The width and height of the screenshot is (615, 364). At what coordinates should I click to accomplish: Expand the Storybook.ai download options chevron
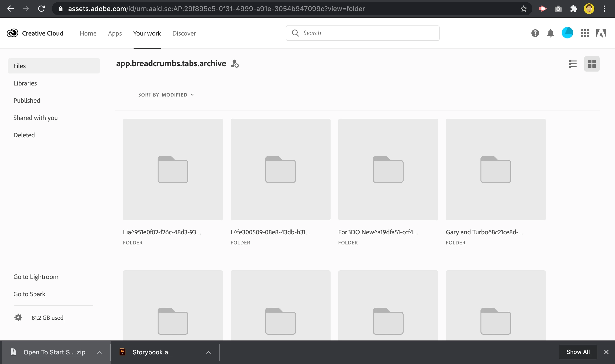point(208,352)
